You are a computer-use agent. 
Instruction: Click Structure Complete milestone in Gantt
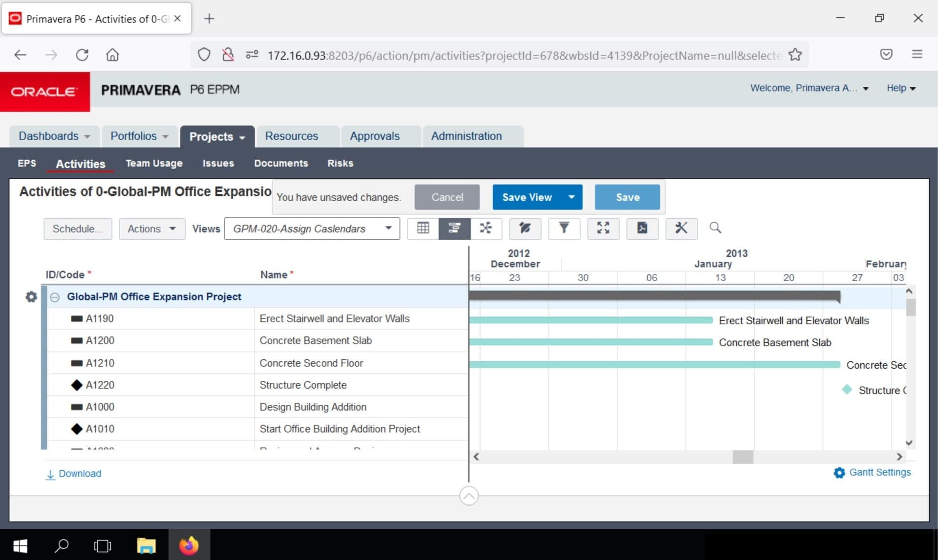847,390
